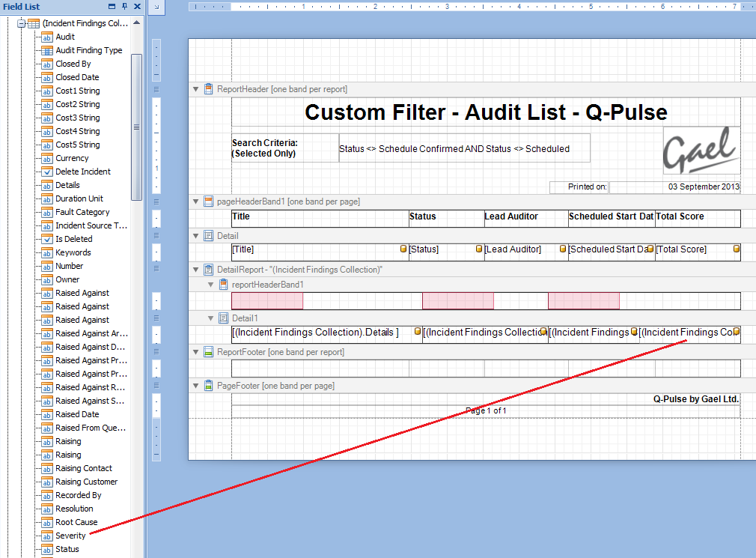Click the Field List vertical scrollbar thumb
This screenshot has height=558, width=756.
136,127
